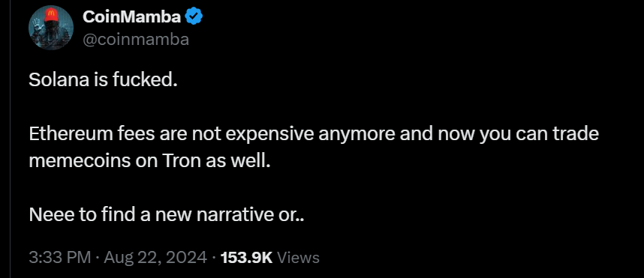Click the word 'Solana' in the first line
Screen dimensions: 644x278
click(x=57, y=80)
